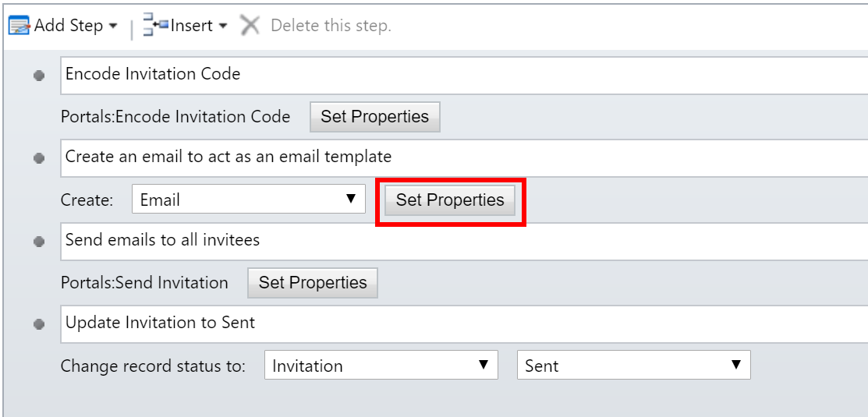868x417 pixels.
Task: Click the Delete this step label
Action: click(x=331, y=26)
